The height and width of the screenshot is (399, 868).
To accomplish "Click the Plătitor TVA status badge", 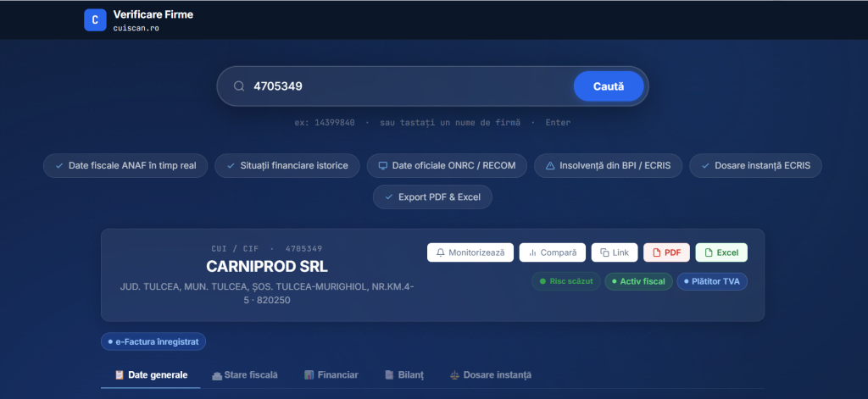I will (712, 281).
